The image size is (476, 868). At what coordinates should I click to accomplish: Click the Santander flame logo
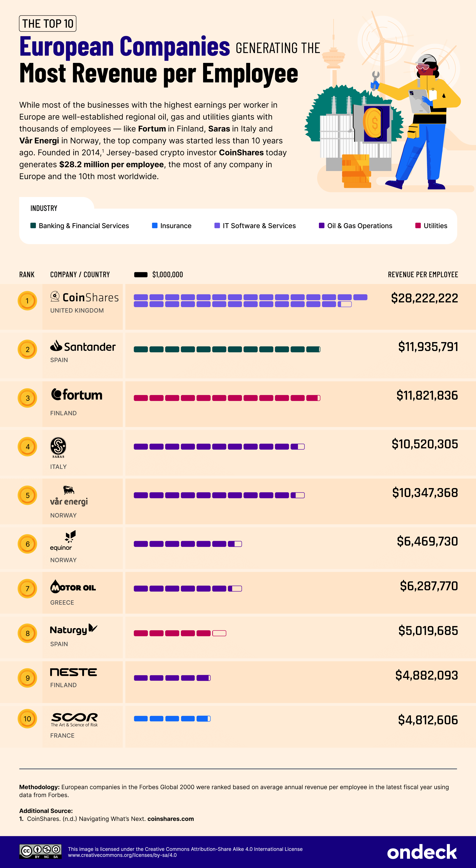[x=56, y=346]
